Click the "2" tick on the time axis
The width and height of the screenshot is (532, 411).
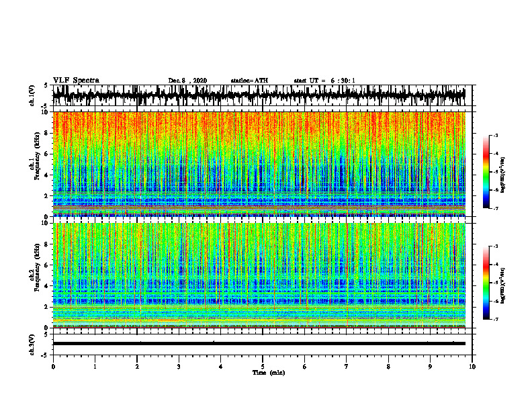[x=137, y=367]
